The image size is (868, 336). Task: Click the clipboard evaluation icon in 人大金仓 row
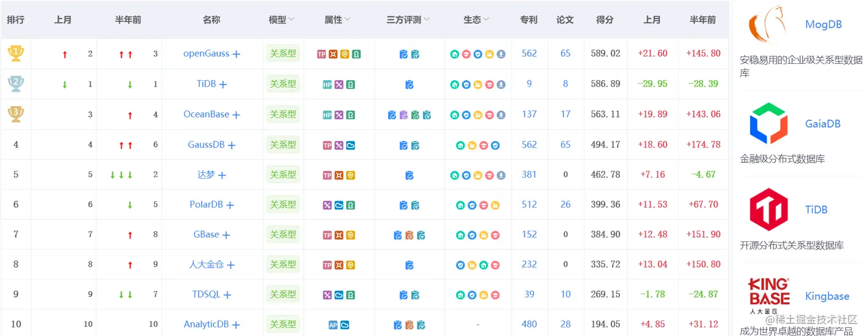pos(409,265)
